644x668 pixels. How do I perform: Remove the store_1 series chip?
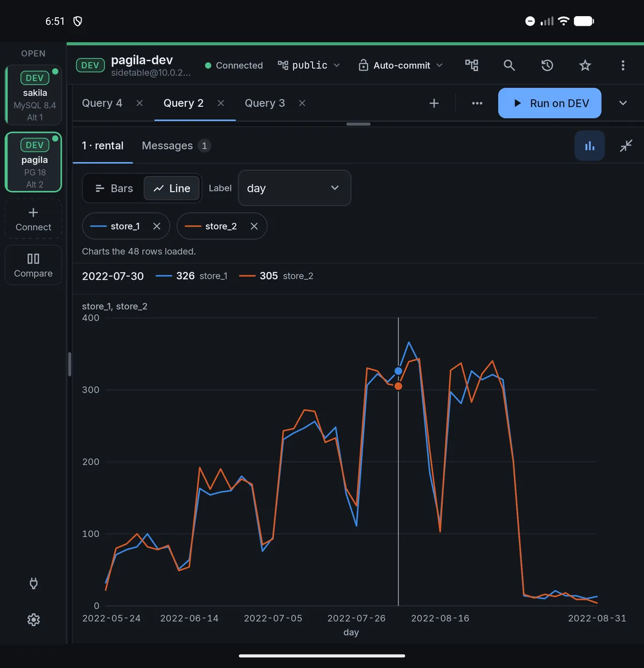157,226
